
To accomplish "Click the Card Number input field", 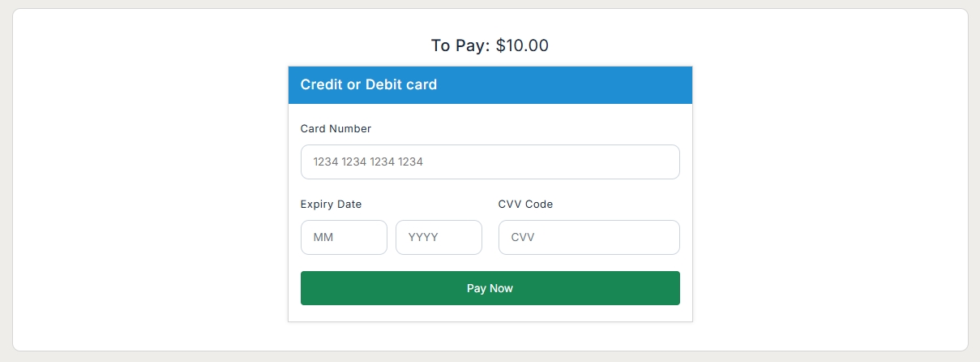I will tap(490, 162).
